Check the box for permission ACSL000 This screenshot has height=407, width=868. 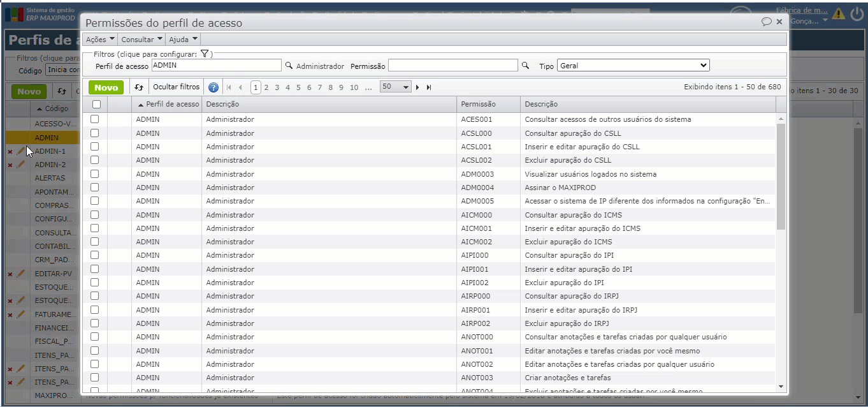click(95, 133)
